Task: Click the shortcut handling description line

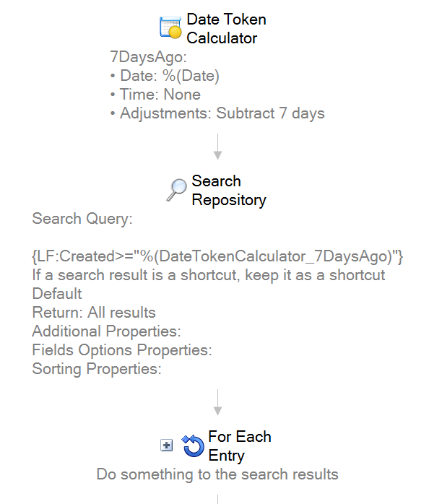Action: tap(209, 275)
